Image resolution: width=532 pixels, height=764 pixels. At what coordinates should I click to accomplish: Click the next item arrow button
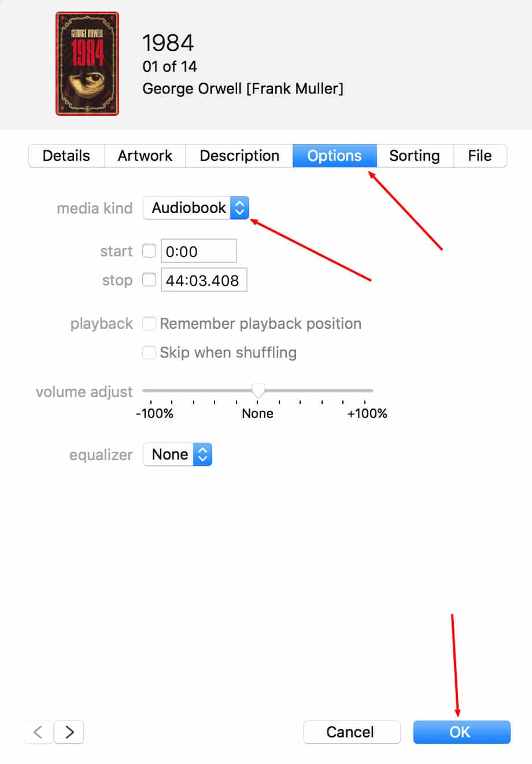point(69,732)
